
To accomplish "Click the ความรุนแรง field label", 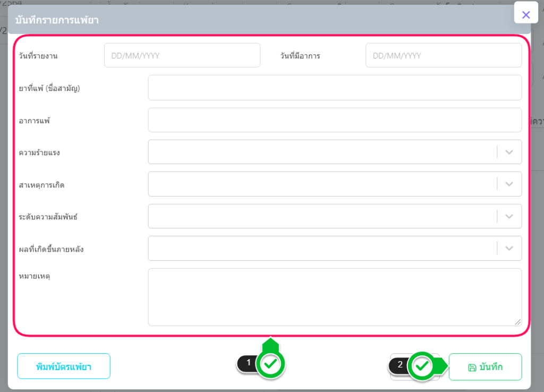I will tap(39, 153).
